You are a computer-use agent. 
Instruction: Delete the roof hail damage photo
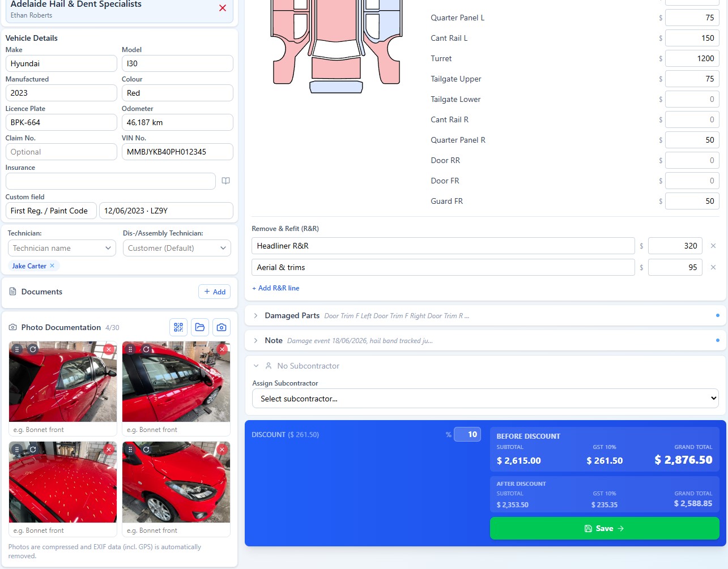click(x=109, y=450)
